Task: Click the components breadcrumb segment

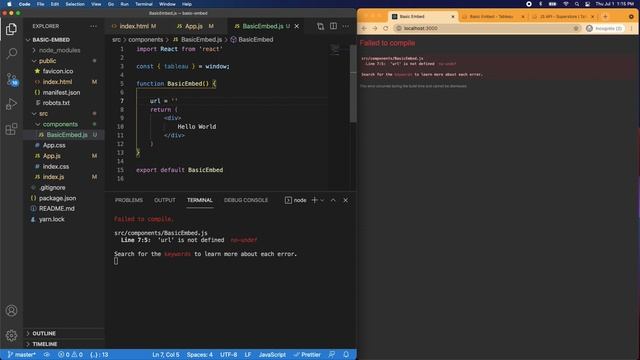Action: [146, 40]
